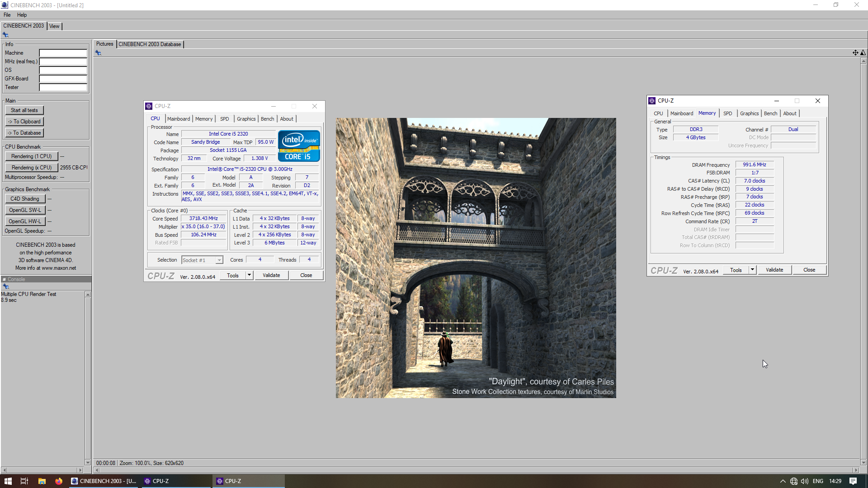
Task: Click the Machine input field
Action: [x=63, y=53]
